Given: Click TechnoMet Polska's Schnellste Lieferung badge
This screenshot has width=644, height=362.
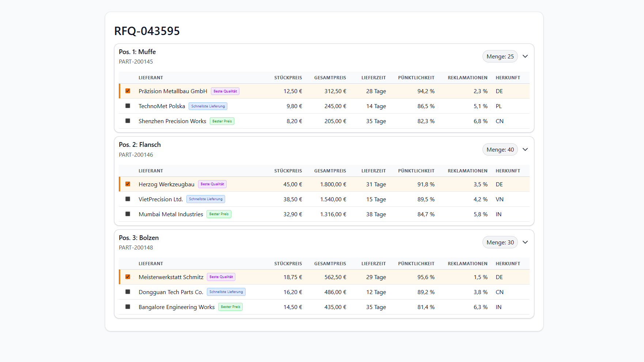Looking at the screenshot, I should click(x=208, y=106).
